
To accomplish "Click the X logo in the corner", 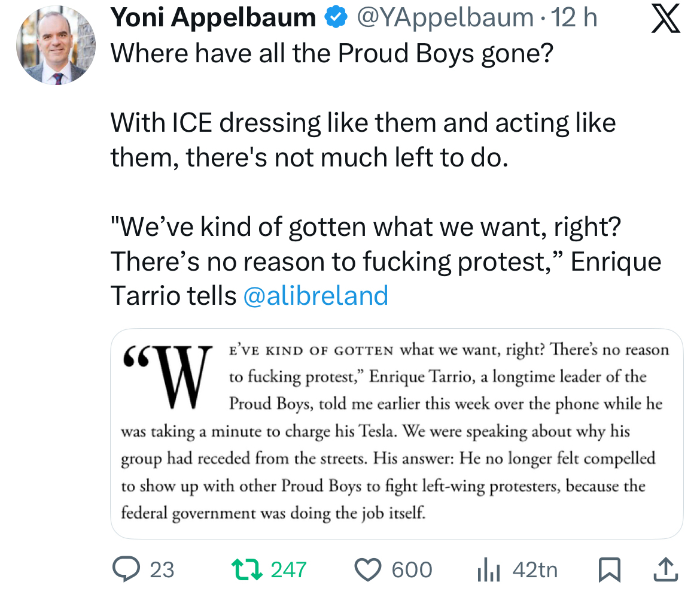I will click(665, 19).
